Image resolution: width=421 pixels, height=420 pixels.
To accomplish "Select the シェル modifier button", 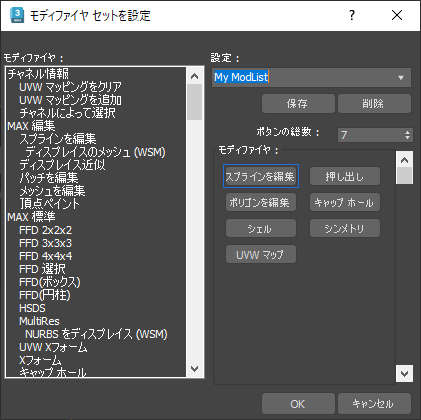I will coord(261,228).
